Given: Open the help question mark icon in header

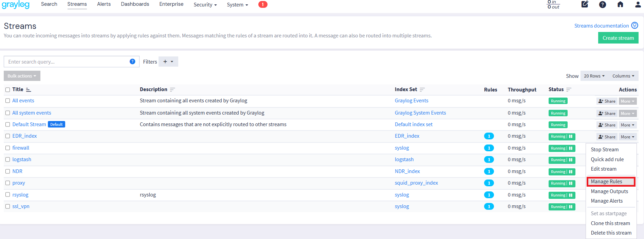Looking at the screenshot, I should 603,4.
